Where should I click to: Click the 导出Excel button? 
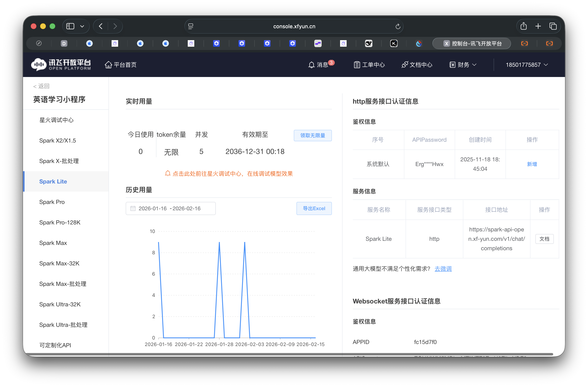[x=314, y=208]
